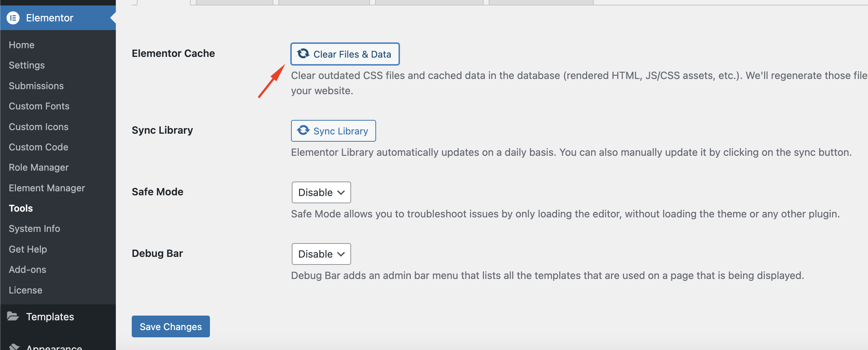Open Role Manager page
The image size is (868, 350).
(39, 167)
